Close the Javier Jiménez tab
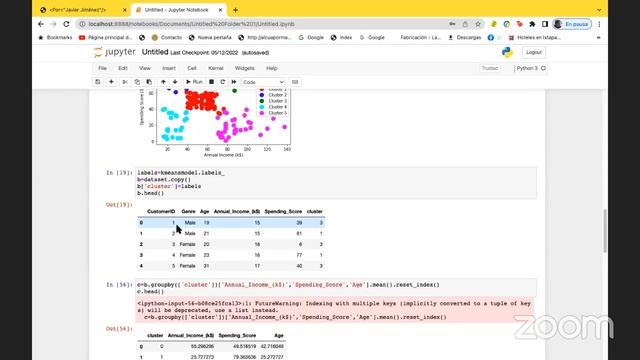 point(124,10)
